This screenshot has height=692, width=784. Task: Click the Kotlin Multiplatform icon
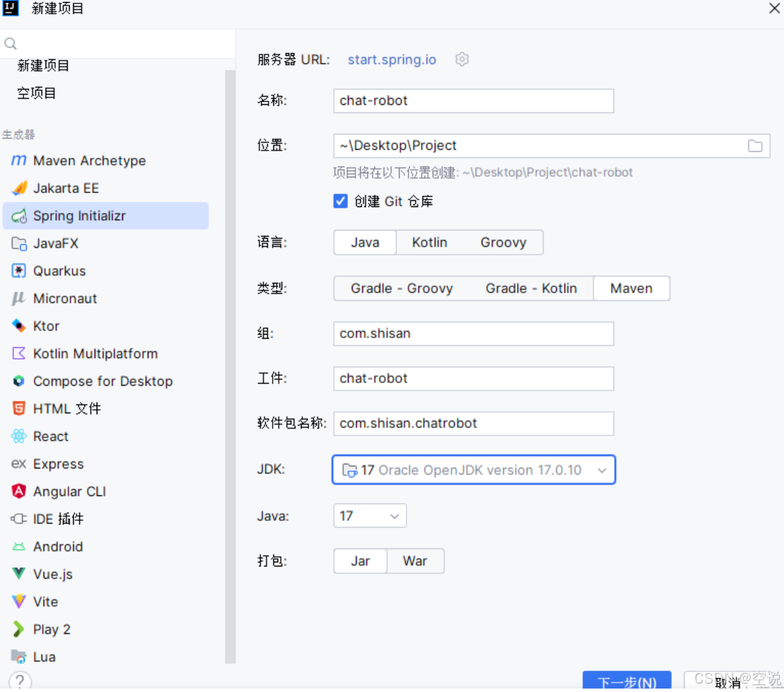tap(19, 353)
